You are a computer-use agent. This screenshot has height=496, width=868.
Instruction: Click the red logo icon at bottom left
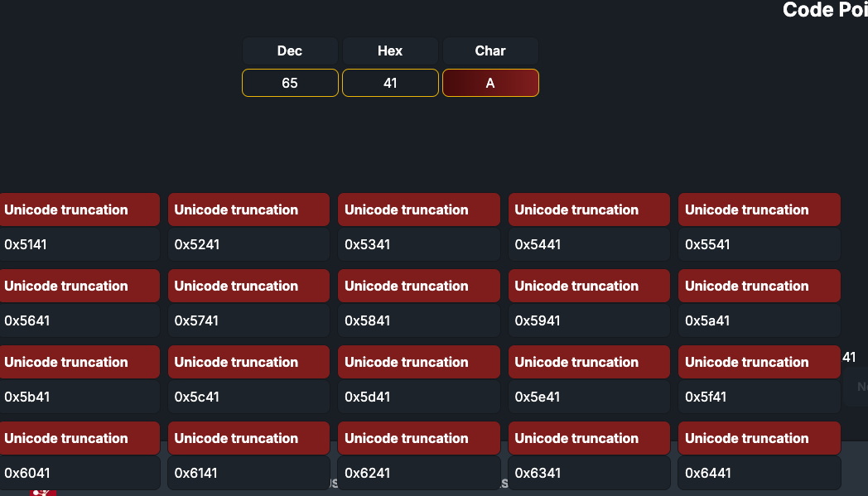(43, 493)
